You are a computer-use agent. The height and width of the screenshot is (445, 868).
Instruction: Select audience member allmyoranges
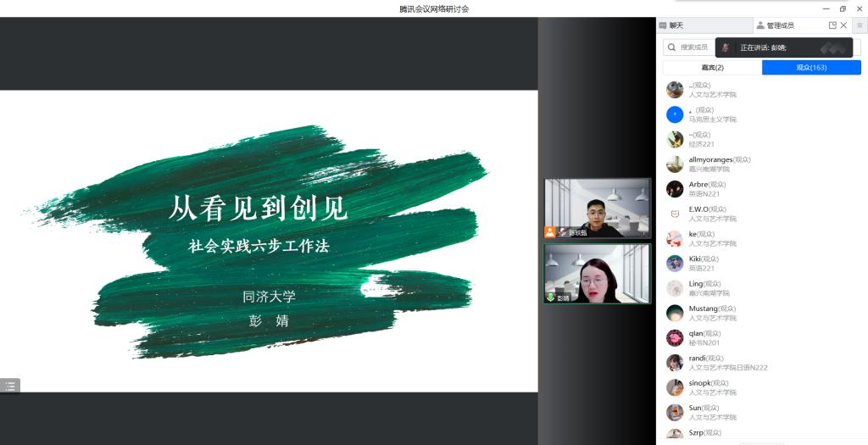710,164
